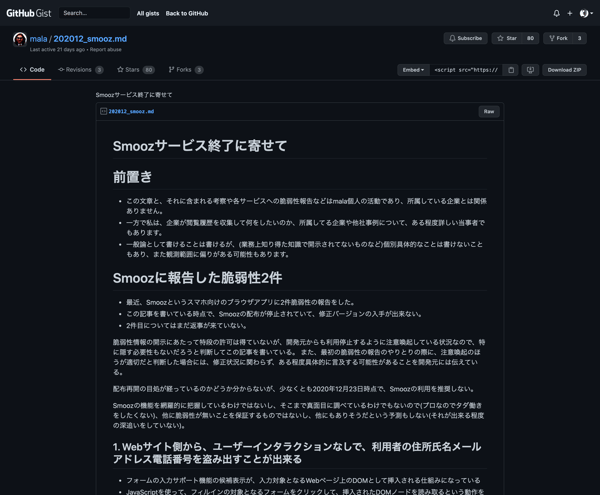Star this gist
This screenshot has width=600, height=495.
click(x=507, y=38)
